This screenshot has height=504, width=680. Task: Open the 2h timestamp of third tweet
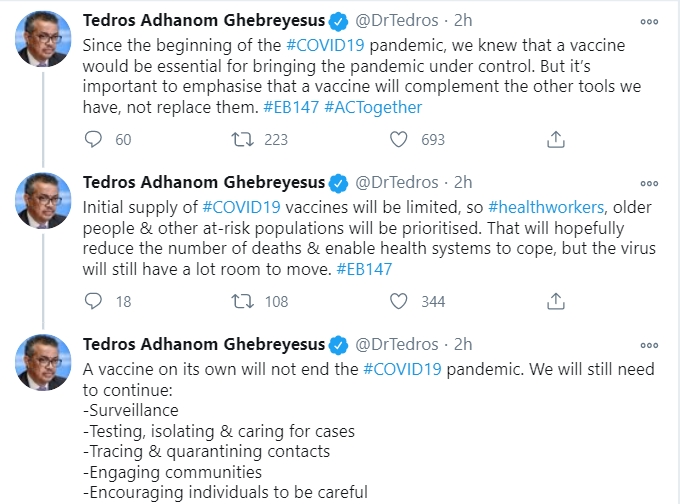click(x=463, y=344)
